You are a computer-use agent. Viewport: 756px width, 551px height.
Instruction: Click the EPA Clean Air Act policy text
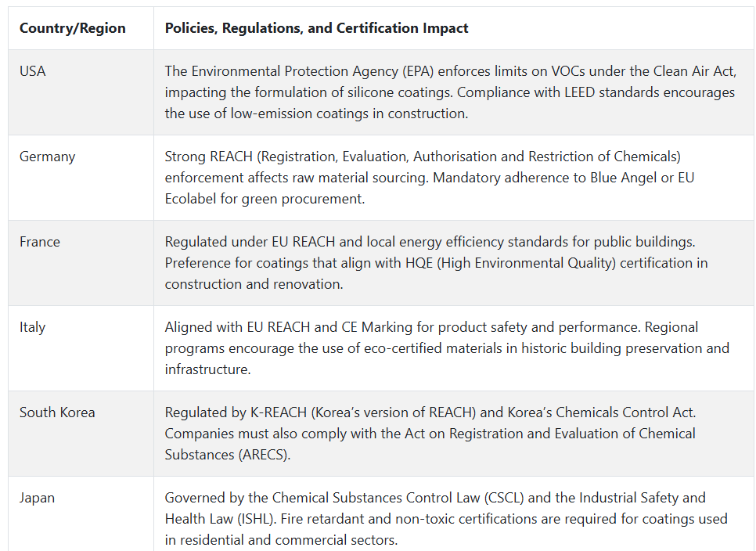click(451, 92)
